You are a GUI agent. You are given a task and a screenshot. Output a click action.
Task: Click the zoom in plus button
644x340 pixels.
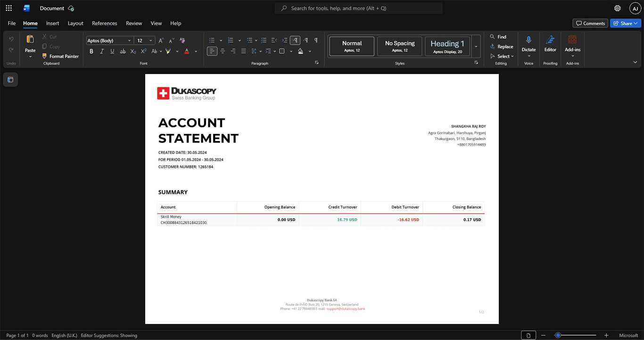pyautogui.click(x=606, y=335)
